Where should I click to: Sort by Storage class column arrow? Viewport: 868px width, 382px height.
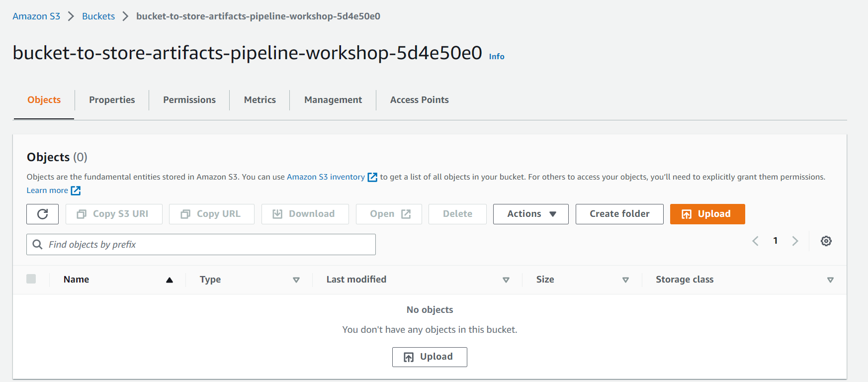point(830,280)
